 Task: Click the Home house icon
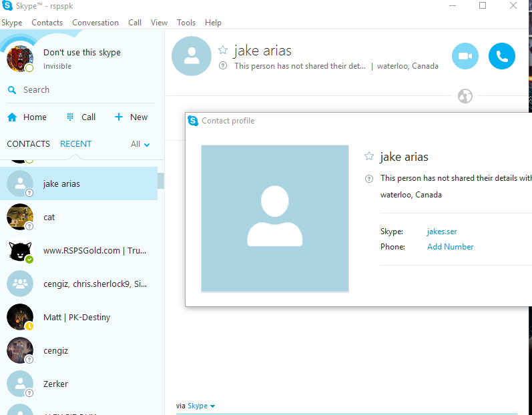(12, 117)
